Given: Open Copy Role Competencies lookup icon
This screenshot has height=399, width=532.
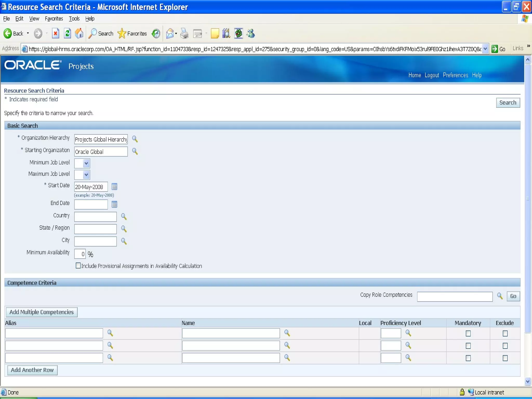Looking at the screenshot, I should point(500,296).
